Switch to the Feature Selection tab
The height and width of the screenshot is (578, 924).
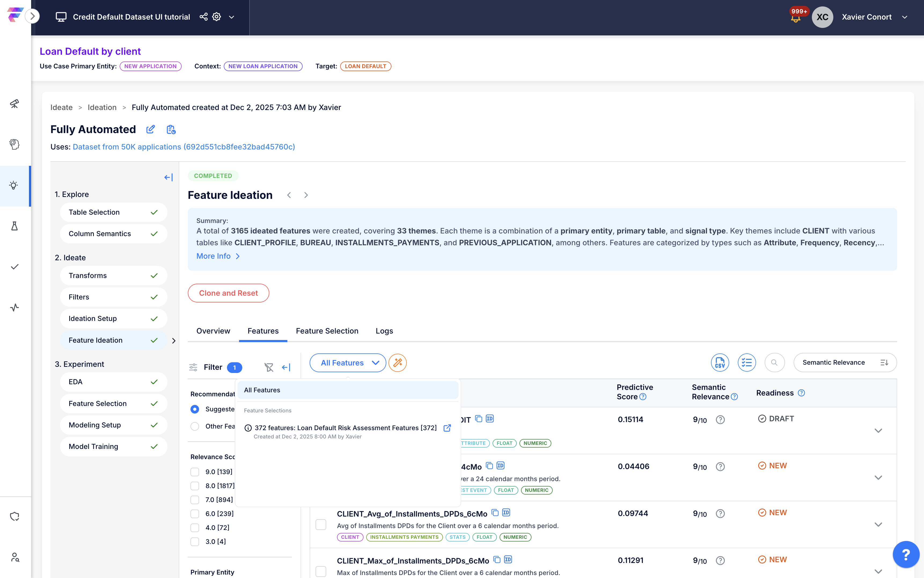[327, 331]
